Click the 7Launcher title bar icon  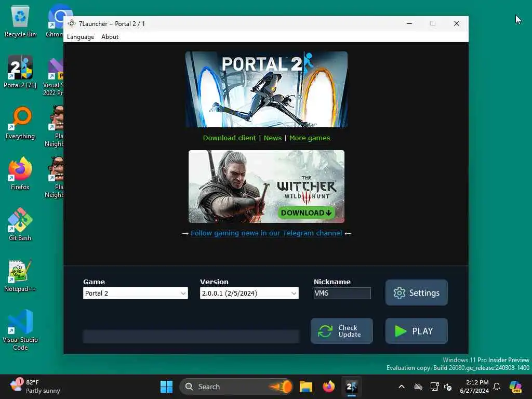(x=72, y=23)
